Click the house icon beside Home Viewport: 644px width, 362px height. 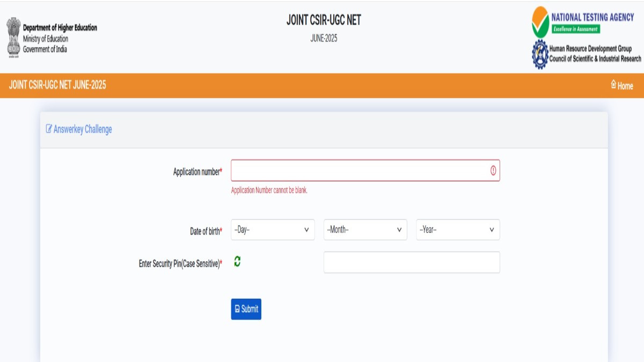pos(613,85)
